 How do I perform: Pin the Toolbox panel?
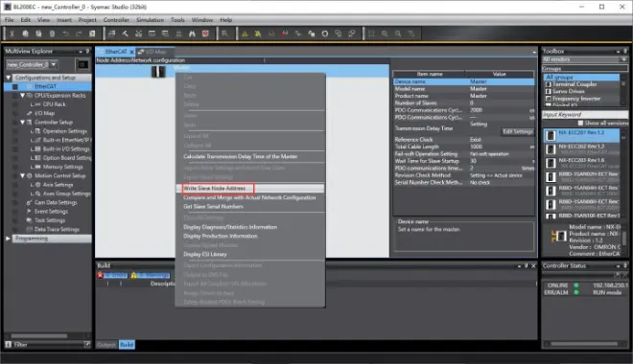click(625, 51)
